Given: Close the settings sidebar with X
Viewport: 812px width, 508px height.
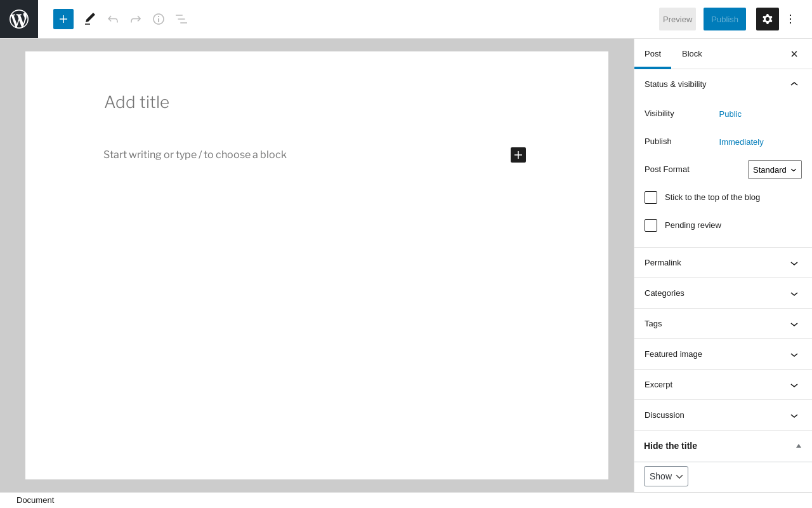Looking at the screenshot, I should coord(794,54).
